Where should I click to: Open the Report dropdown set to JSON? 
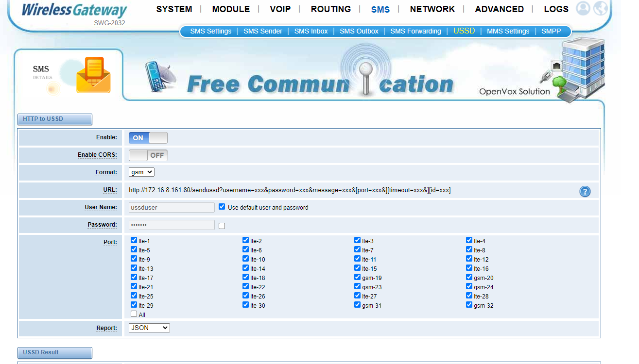point(149,328)
